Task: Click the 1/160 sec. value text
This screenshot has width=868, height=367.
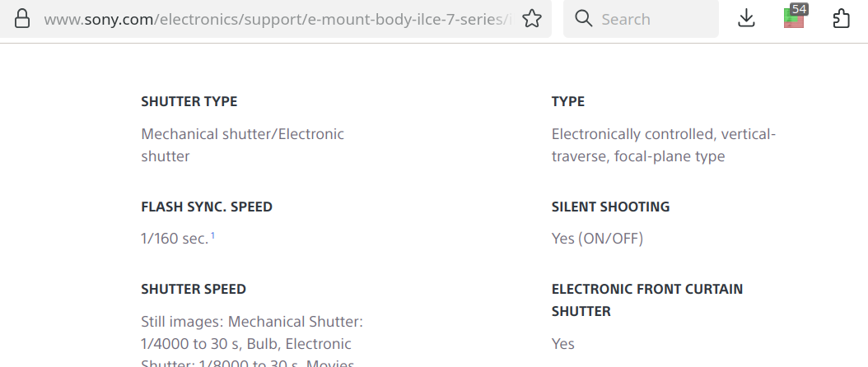Action: (x=175, y=239)
